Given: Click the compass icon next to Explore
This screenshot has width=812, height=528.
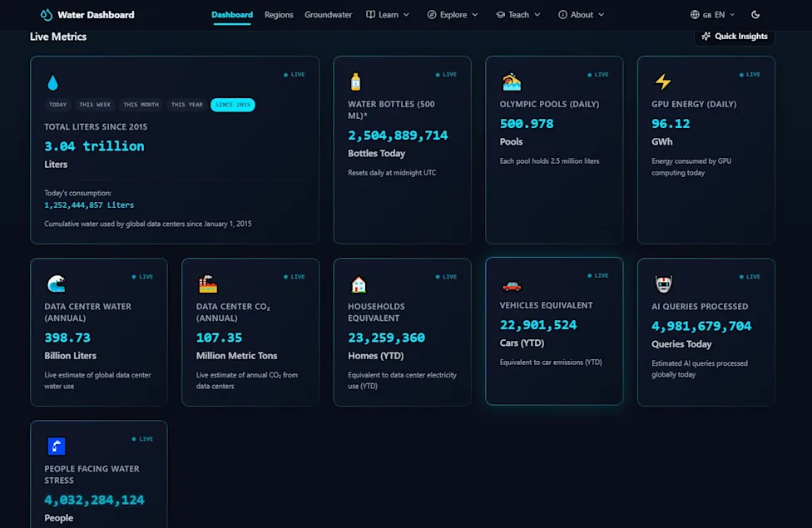Looking at the screenshot, I should tap(431, 14).
